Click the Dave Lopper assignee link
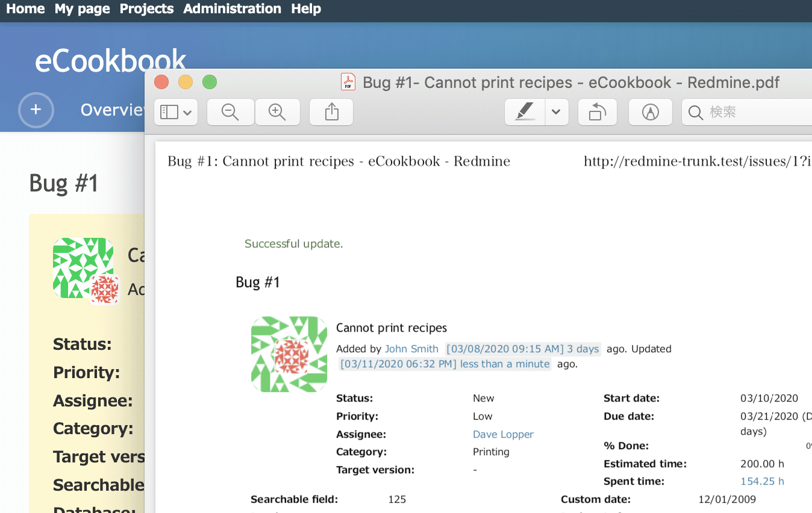This screenshot has width=812, height=513. (503, 434)
